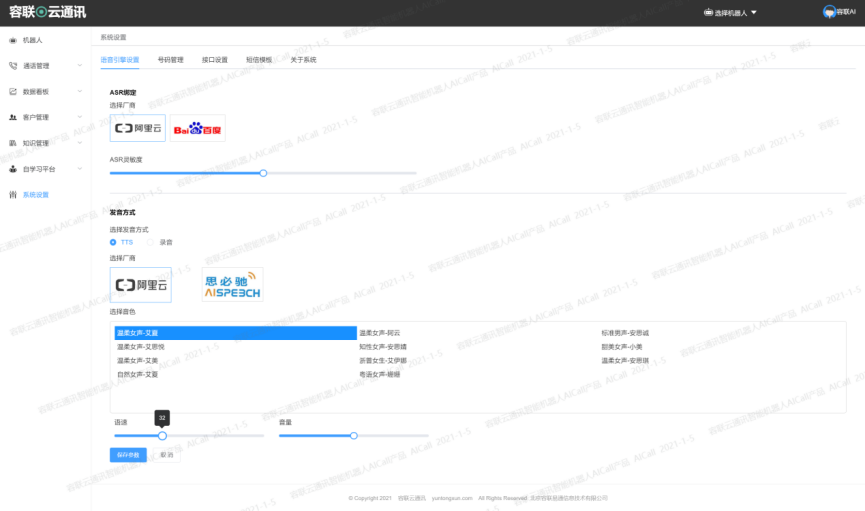Switch to the 短信模板 tab

click(259, 60)
